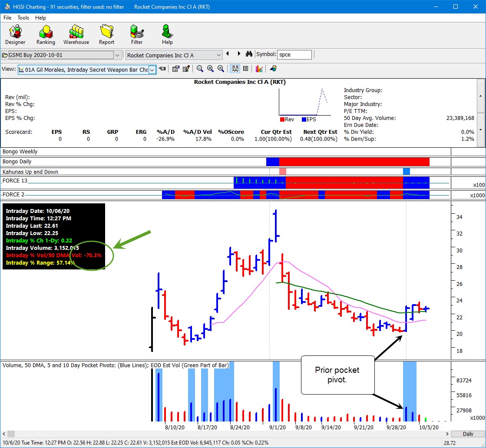The width and height of the screenshot is (486, 448).
Task: Open the Report tool
Action: click(106, 35)
